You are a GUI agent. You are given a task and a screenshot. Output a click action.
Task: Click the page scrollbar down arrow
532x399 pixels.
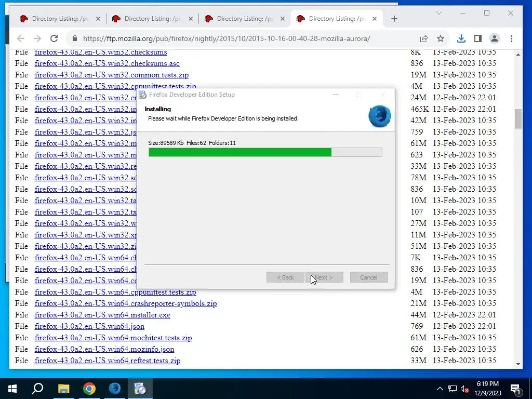tap(518, 364)
